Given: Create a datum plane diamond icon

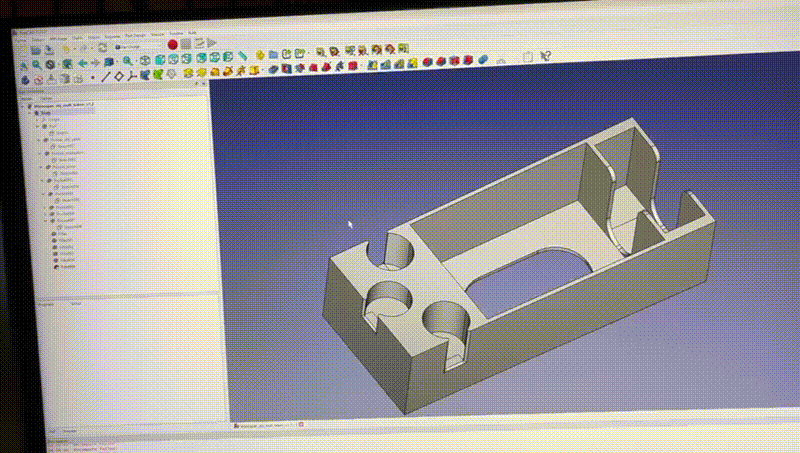Looking at the screenshot, I should pos(119,77).
